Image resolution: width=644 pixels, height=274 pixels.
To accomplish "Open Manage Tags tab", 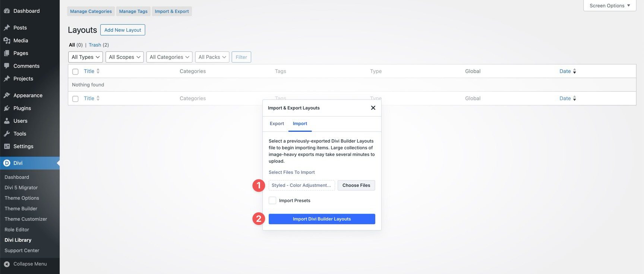I will click(x=133, y=11).
